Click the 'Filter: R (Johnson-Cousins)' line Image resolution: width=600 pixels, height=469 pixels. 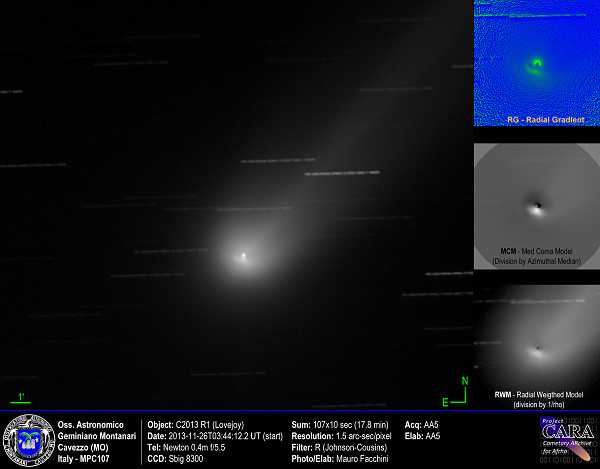click(339, 448)
